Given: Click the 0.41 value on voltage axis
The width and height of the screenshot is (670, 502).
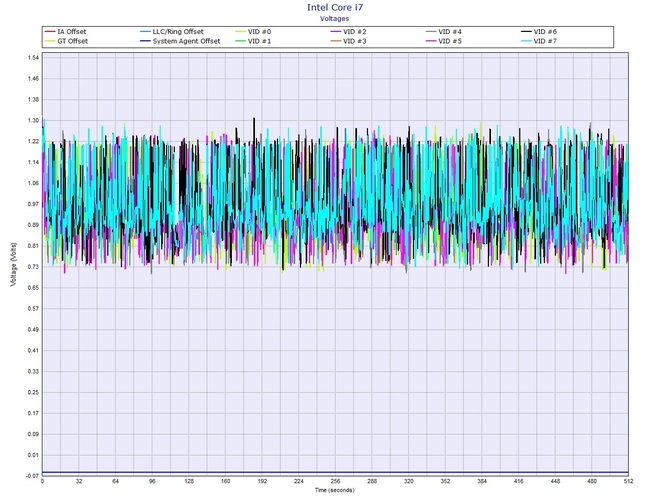Looking at the screenshot, I should coord(33,351).
